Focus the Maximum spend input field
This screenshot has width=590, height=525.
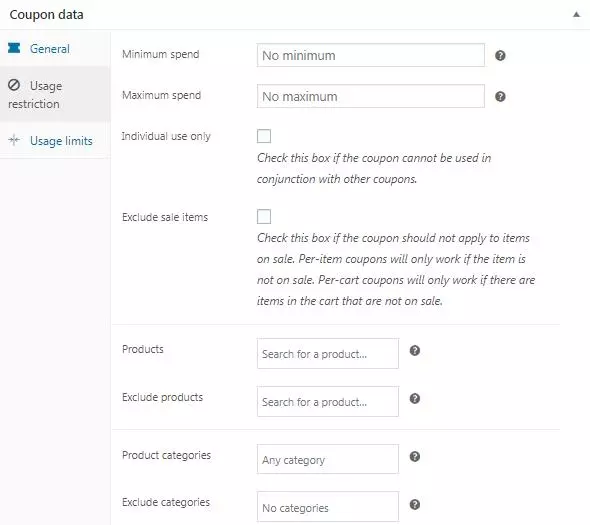coord(371,96)
